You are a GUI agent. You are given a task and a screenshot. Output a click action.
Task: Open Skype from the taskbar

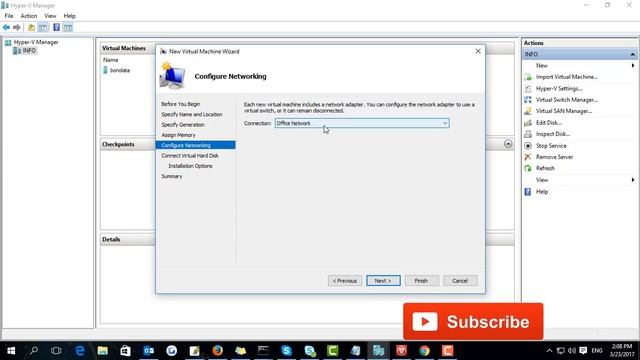point(287,351)
